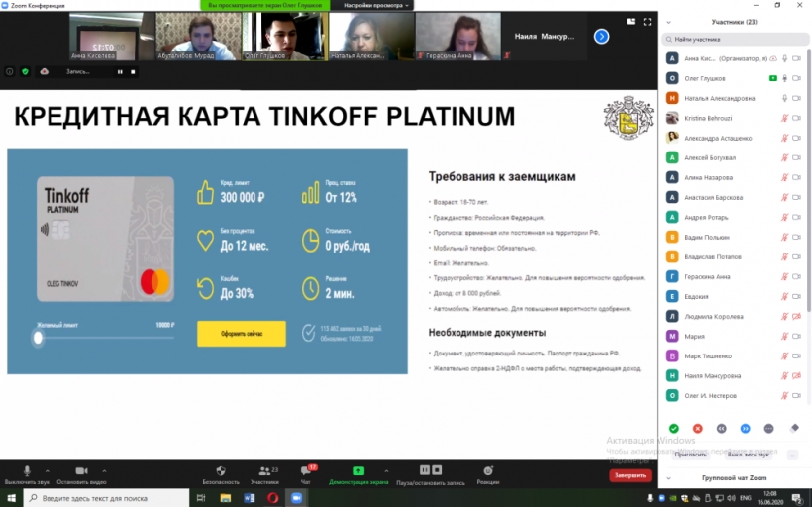Select the Демонстрация экрана share screen item
The width and height of the screenshot is (812, 507).
(358, 475)
